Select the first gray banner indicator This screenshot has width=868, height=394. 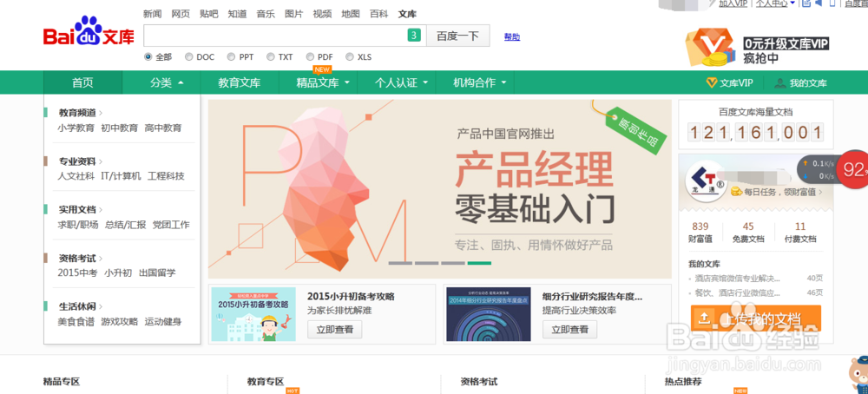click(x=400, y=263)
